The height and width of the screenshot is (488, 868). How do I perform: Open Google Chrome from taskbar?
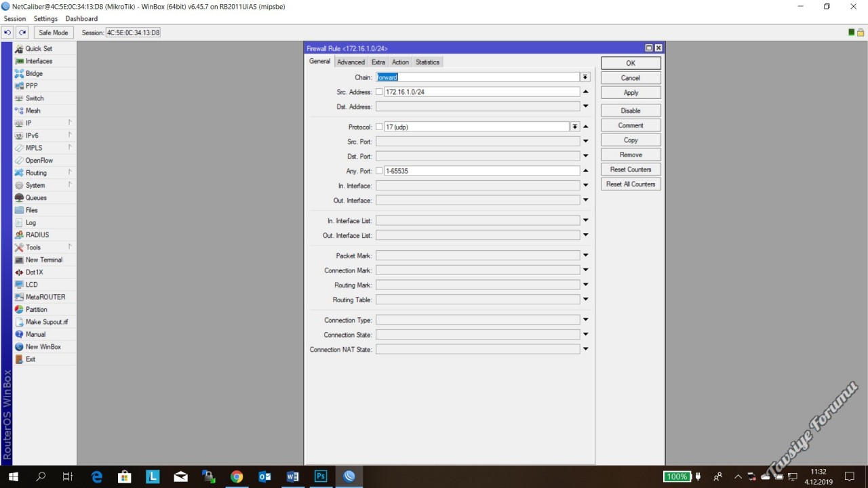click(236, 476)
